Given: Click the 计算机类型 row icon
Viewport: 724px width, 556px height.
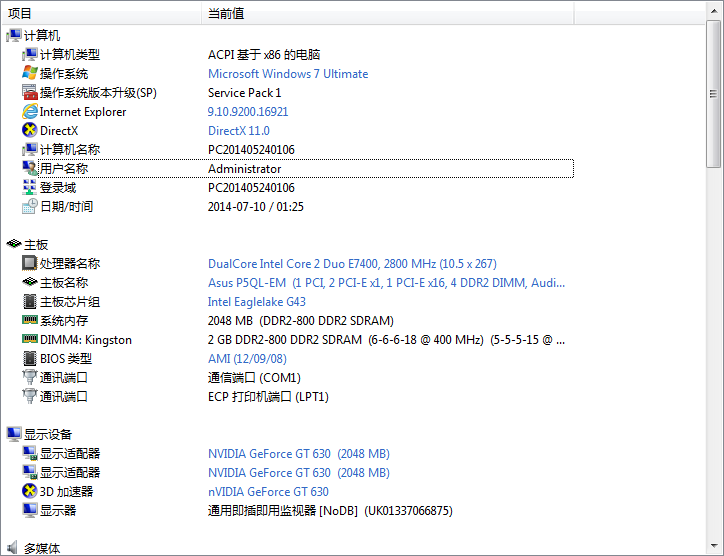Looking at the screenshot, I should point(30,54).
